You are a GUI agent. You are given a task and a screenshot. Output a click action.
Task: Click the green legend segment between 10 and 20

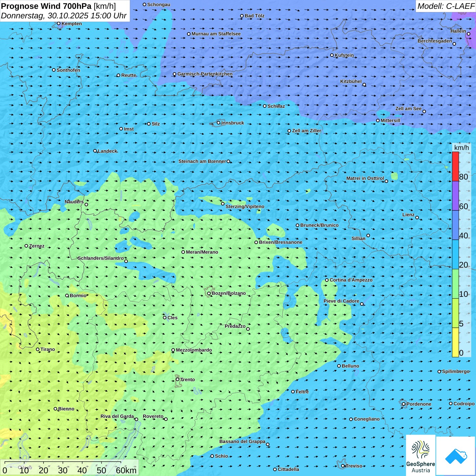(x=455, y=284)
